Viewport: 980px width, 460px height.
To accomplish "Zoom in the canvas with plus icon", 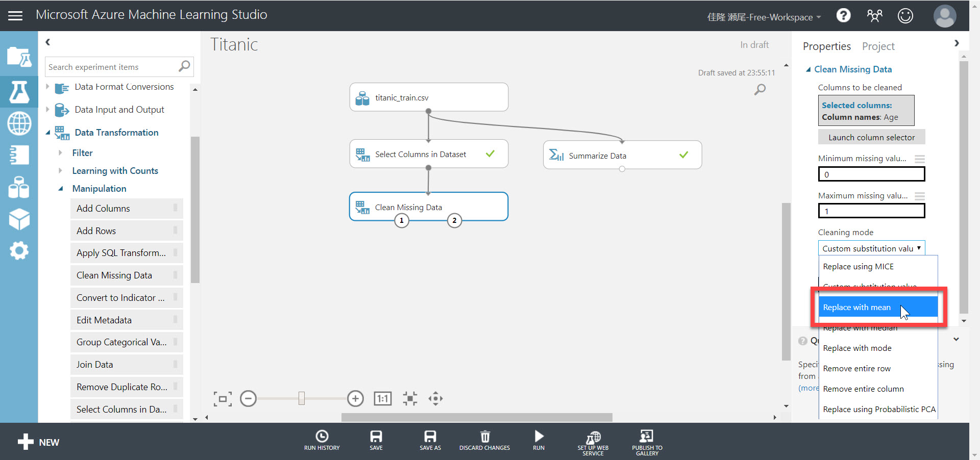I will [x=355, y=398].
